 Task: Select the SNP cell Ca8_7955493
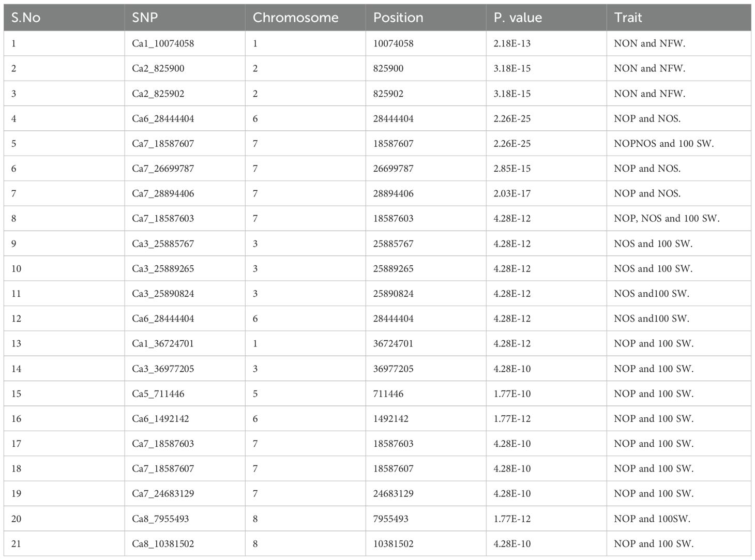pyautogui.click(x=160, y=519)
